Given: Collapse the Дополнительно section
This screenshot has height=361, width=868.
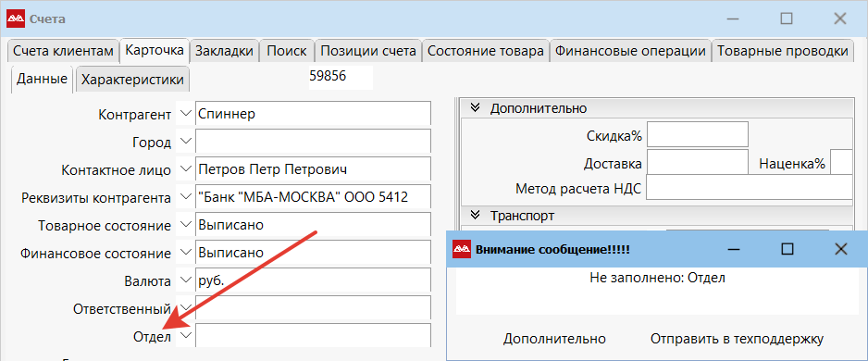Looking at the screenshot, I should pos(475,108).
